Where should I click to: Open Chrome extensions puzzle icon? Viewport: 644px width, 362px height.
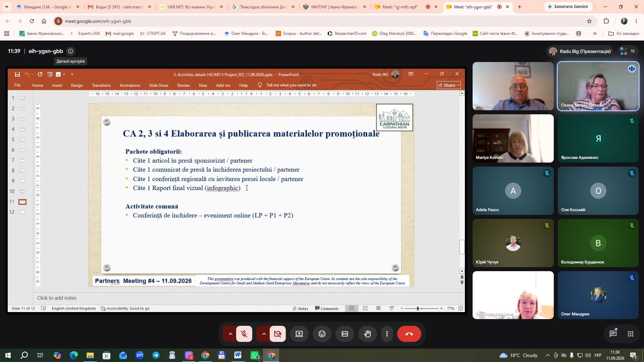point(606,21)
